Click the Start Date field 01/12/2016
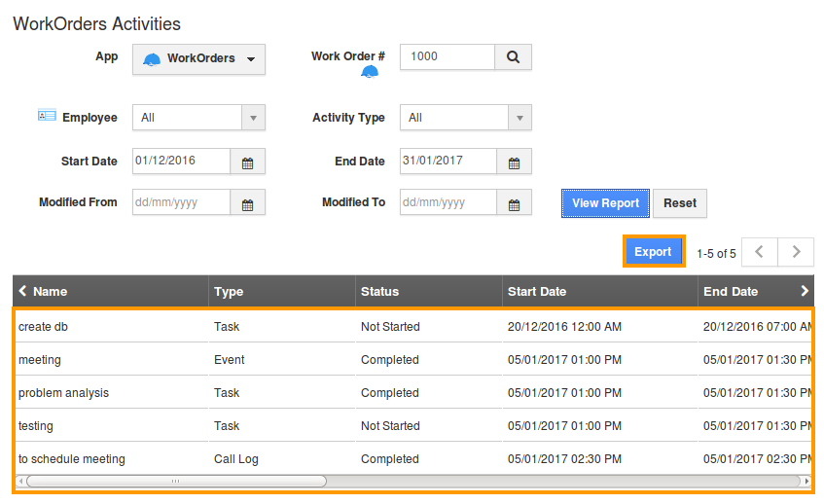Screen dimensions: 824x504 coord(181,161)
